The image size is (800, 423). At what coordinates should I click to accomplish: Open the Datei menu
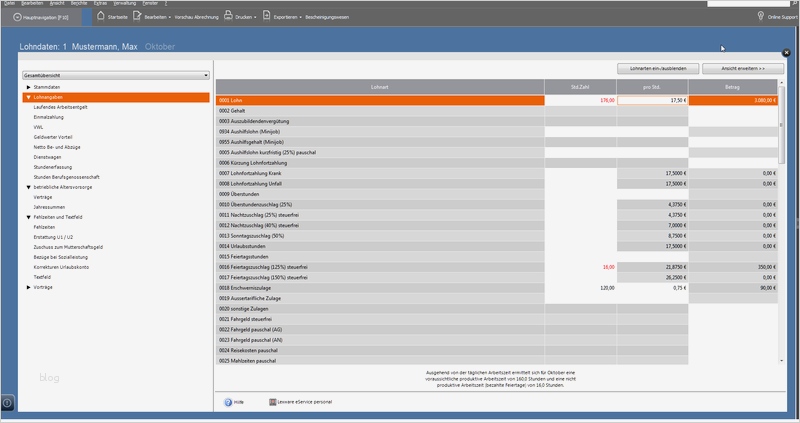click(x=9, y=3)
